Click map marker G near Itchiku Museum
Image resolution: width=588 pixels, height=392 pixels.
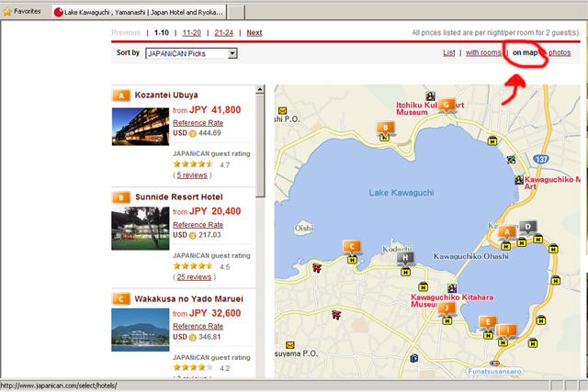tap(447, 106)
